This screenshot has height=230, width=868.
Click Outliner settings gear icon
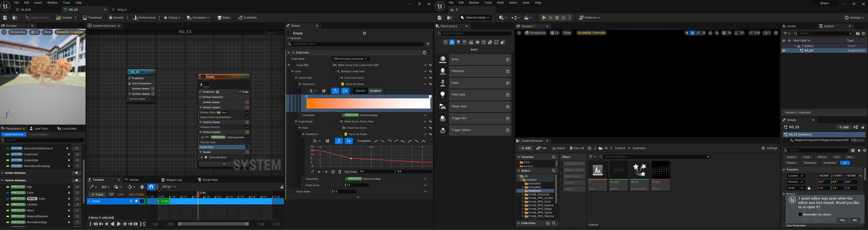pyautogui.click(x=863, y=33)
